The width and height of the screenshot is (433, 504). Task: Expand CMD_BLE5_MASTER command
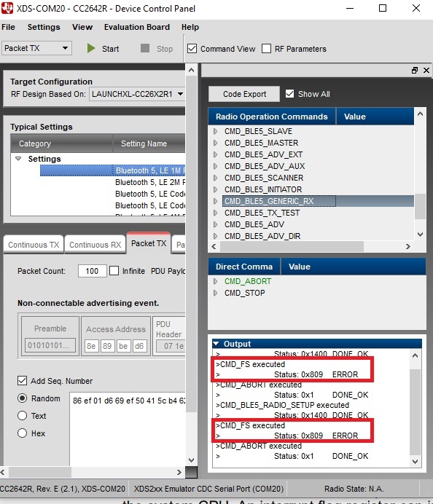coord(215,143)
